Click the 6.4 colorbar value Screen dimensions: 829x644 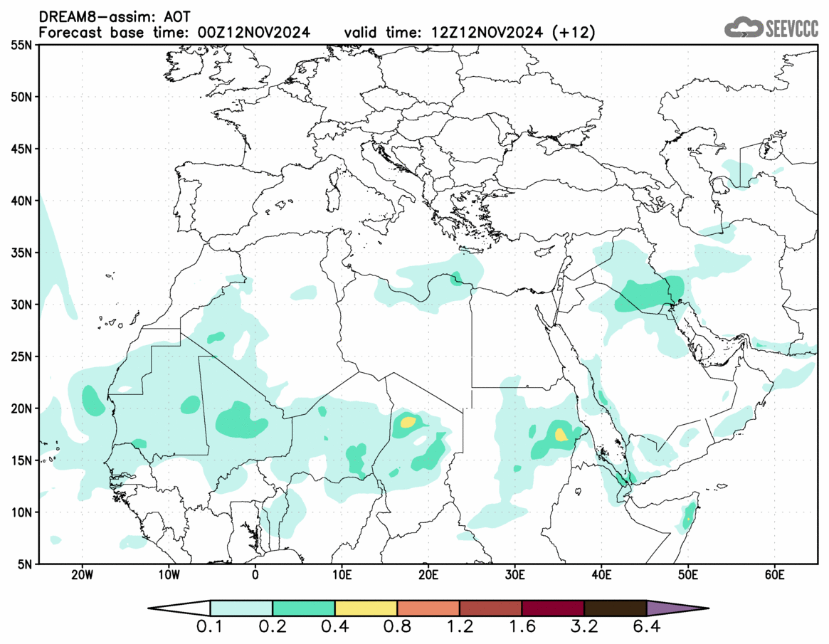point(647,627)
